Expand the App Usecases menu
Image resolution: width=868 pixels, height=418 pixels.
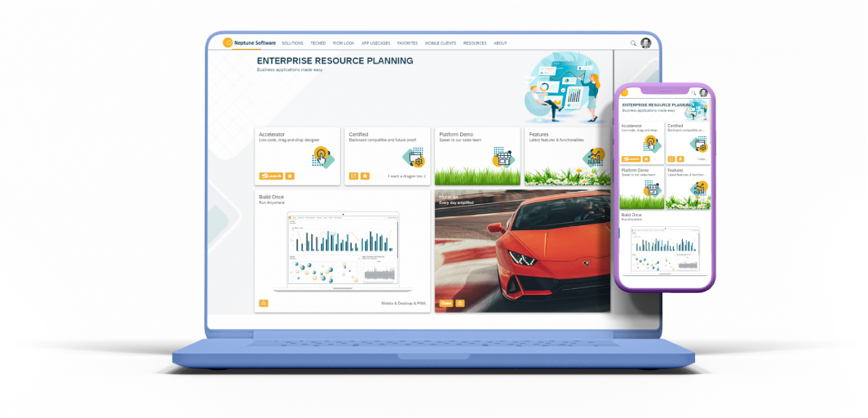tap(375, 43)
